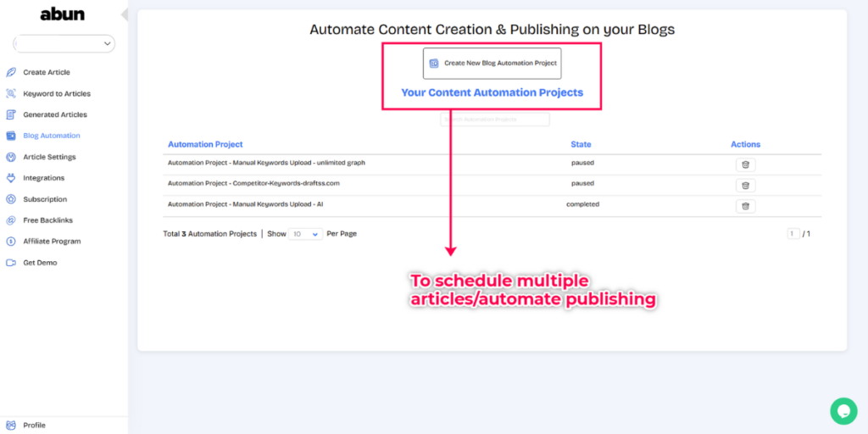Click the Automate Content Creation page heading
This screenshot has height=434, width=868.
(492, 30)
